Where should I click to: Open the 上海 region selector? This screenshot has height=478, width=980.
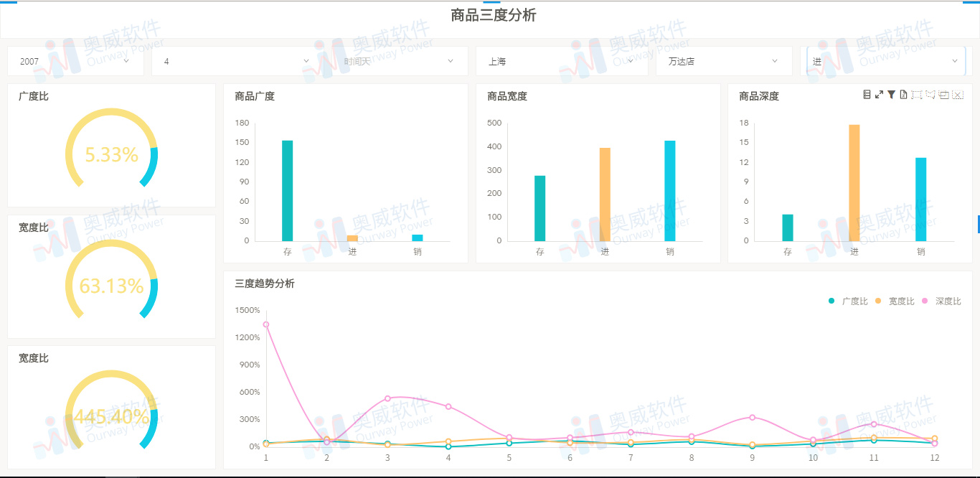pyautogui.click(x=562, y=61)
